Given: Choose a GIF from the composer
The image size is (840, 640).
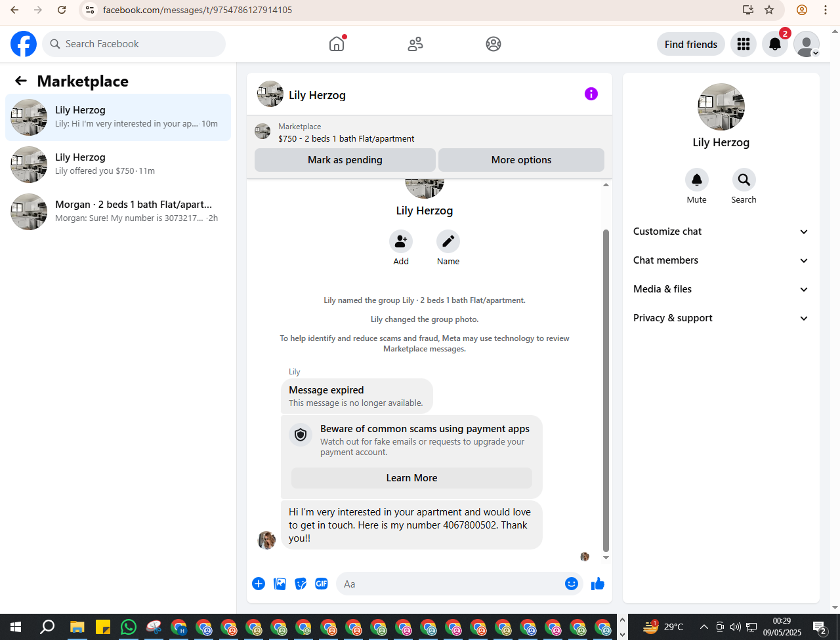Looking at the screenshot, I should click(322, 584).
